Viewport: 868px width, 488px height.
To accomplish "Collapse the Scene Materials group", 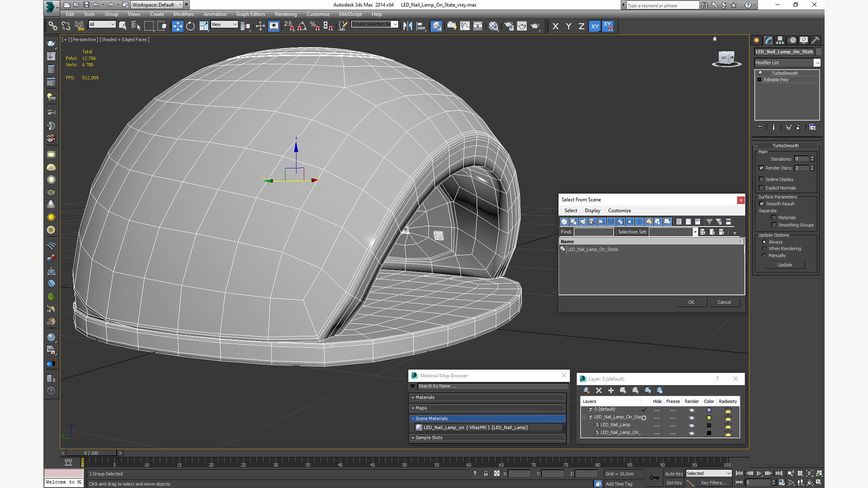I will point(487,418).
